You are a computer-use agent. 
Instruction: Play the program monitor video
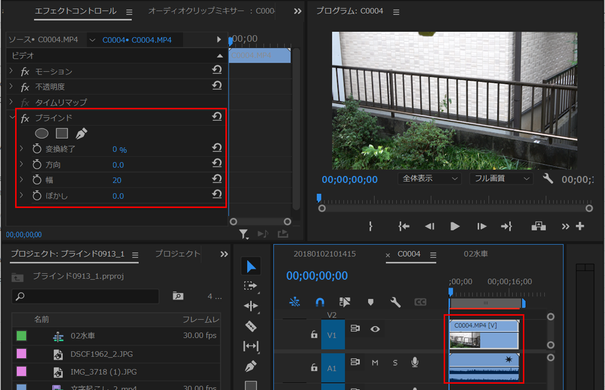click(455, 226)
